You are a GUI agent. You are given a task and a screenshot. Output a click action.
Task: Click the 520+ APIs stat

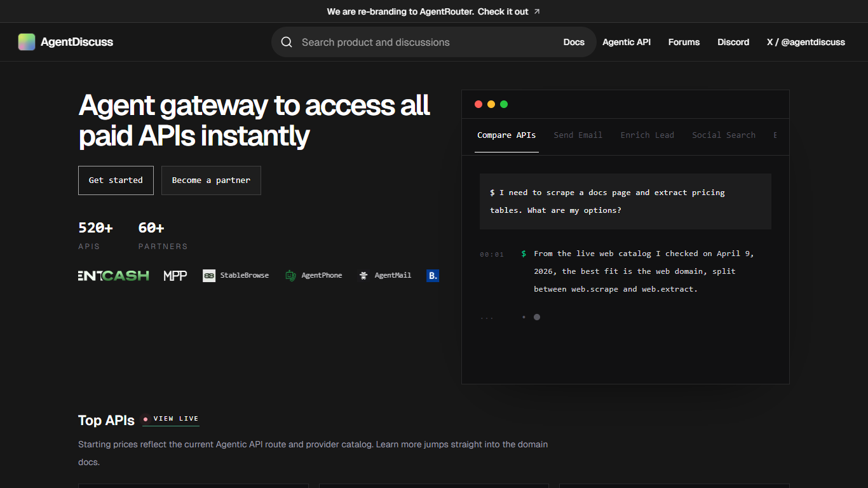(95, 235)
